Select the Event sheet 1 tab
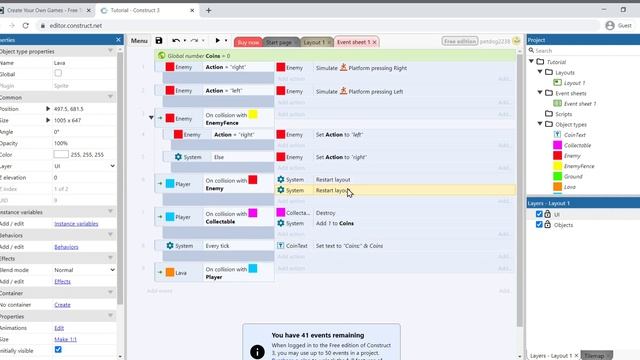Image resolution: width=640 pixels, height=360 pixels. tap(353, 42)
